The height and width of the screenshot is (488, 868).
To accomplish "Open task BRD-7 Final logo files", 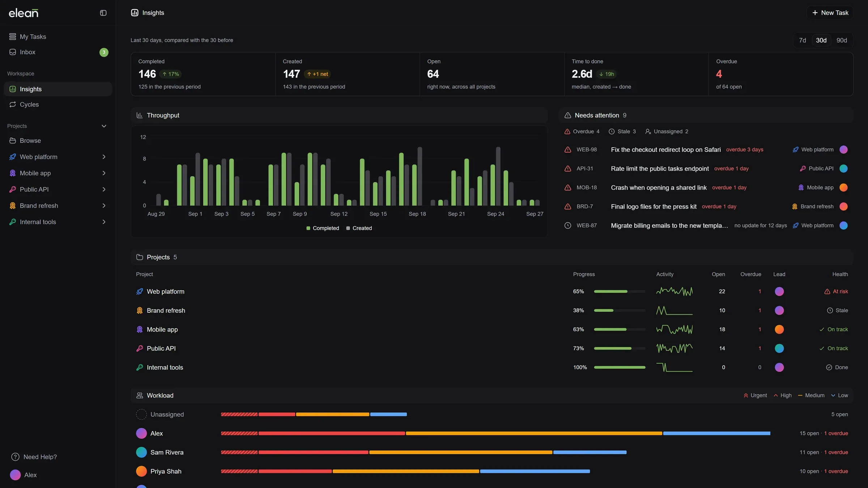I will (x=706, y=206).
